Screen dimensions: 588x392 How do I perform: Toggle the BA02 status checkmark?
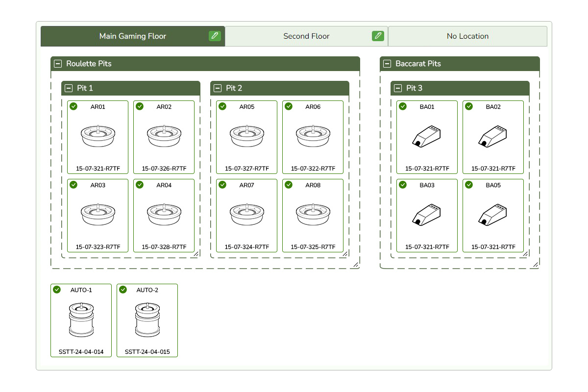[469, 106]
